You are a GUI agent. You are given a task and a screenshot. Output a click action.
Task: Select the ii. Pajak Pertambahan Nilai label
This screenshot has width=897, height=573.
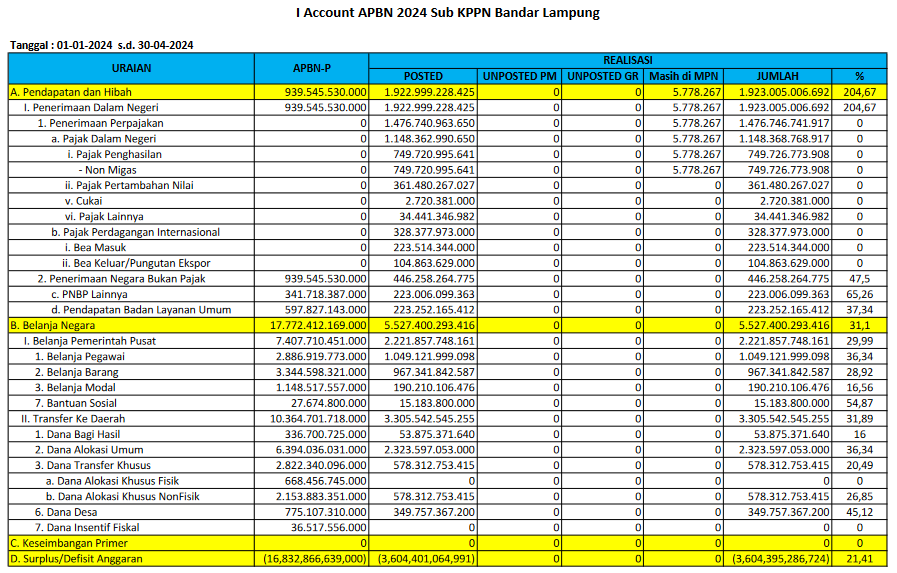pos(129,185)
